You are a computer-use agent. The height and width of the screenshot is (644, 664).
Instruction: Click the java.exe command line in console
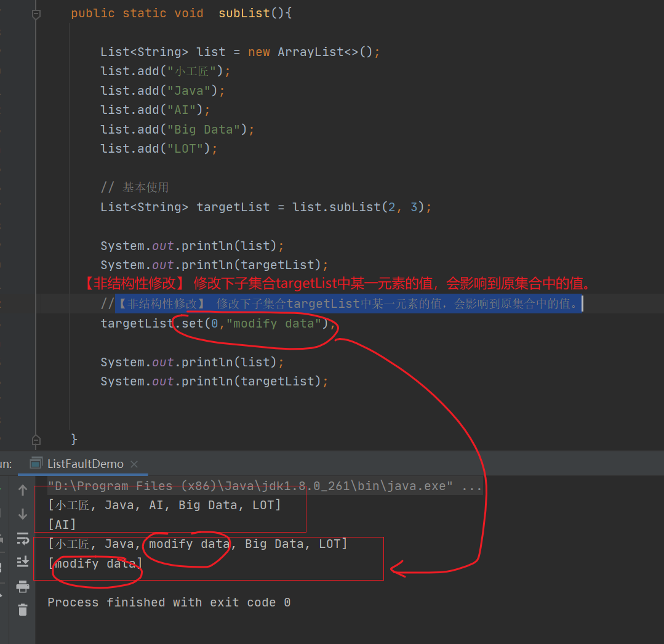[265, 486]
